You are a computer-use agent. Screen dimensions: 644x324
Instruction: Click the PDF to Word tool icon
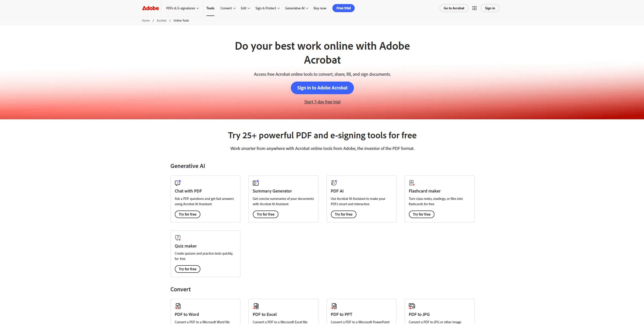(x=178, y=306)
